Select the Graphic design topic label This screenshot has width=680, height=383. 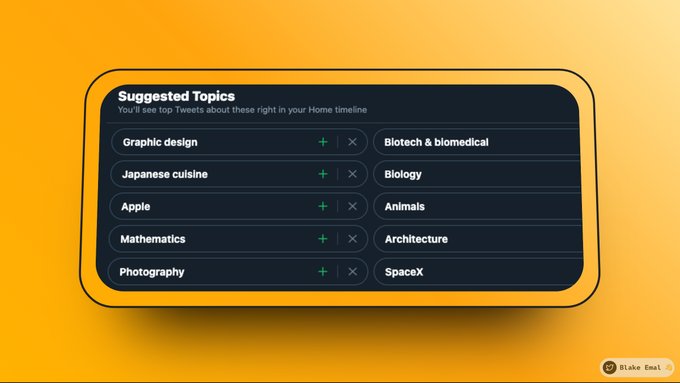(160, 142)
